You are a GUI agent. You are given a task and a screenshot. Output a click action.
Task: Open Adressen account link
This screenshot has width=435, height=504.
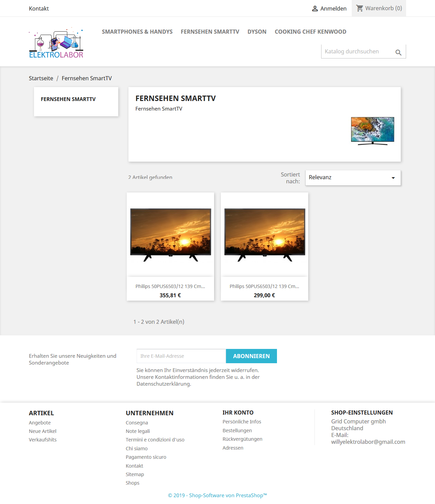coord(233,448)
